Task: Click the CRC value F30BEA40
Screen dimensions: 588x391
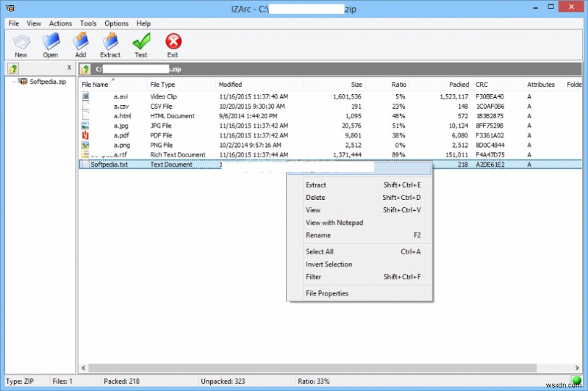Action: pos(490,96)
